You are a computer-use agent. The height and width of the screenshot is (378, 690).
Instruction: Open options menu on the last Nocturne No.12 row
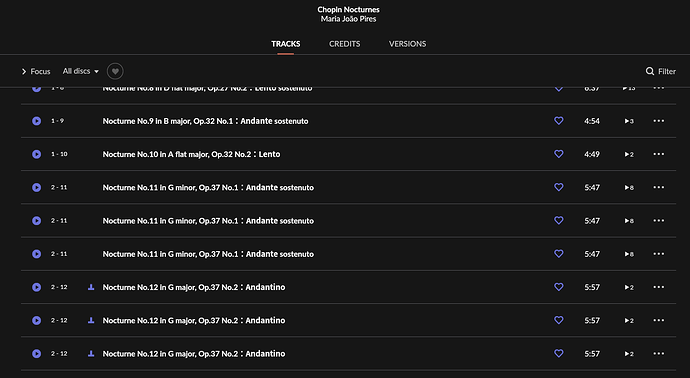tap(658, 353)
